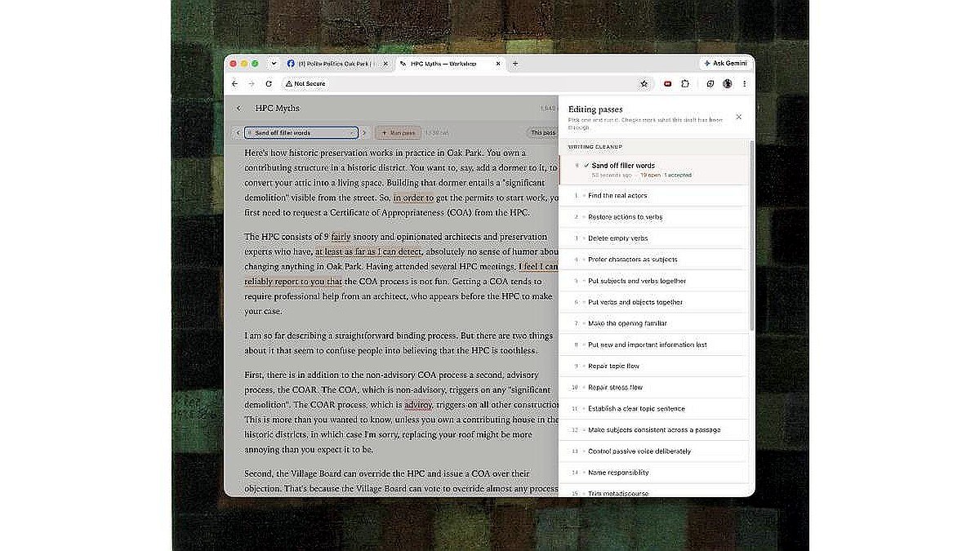
Task: Close the Editing passes panel
Action: tap(739, 117)
